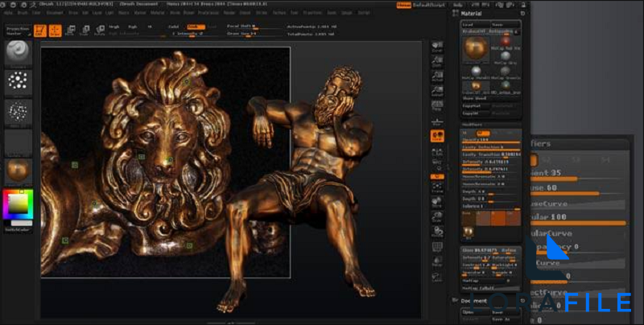Click the Help button at top
This screenshot has height=325, width=644.
pyautogui.click(x=457, y=5)
